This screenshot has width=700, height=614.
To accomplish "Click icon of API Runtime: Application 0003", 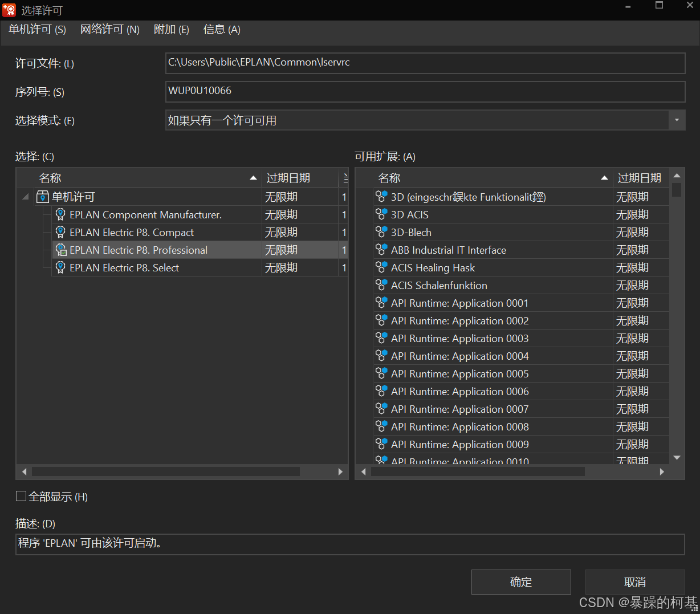I will (x=381, y=338).
